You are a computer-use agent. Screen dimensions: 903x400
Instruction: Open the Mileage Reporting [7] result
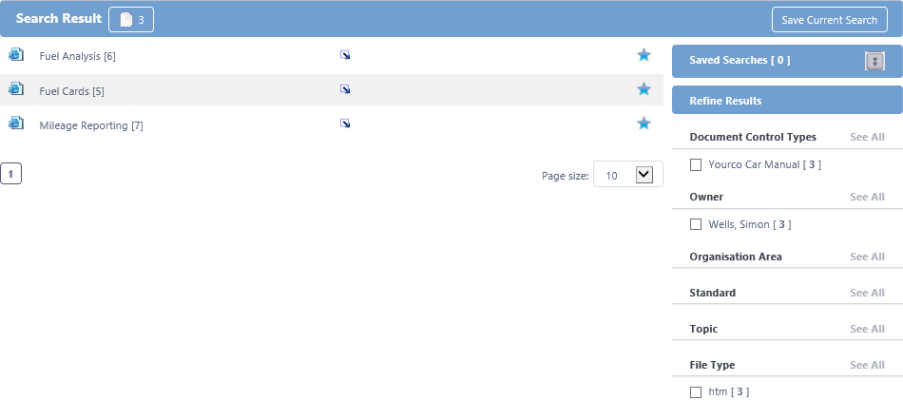point(91,125)
